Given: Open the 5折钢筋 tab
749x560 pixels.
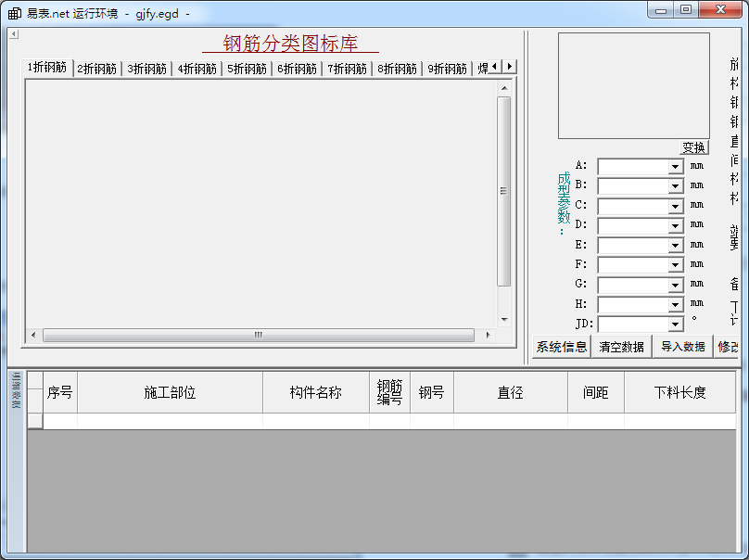Looking at the screenshot, I should (x=247, y=69).
